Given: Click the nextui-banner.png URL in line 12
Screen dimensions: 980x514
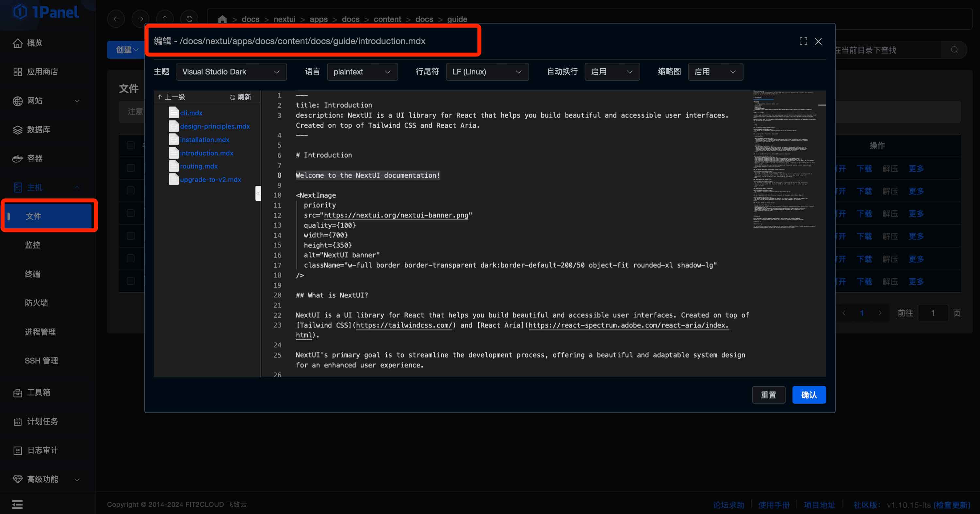Looking at the screenshot, I should coord(396,215).
